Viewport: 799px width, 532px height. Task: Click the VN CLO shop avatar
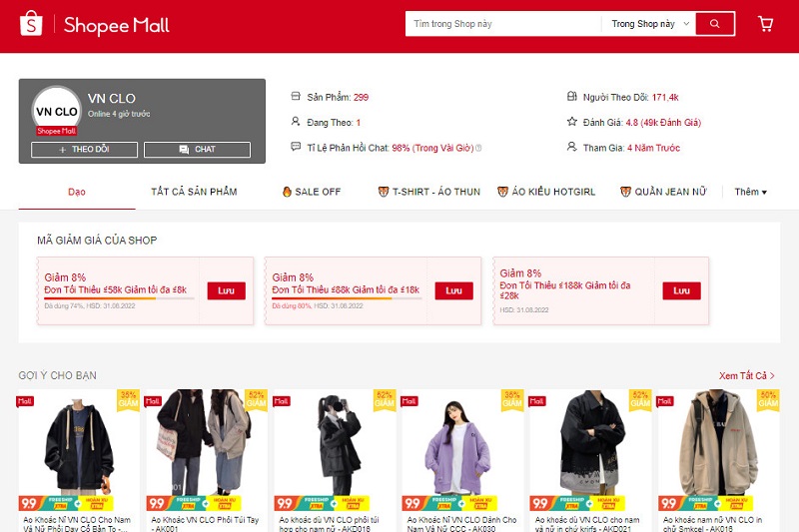pos(56,111)
